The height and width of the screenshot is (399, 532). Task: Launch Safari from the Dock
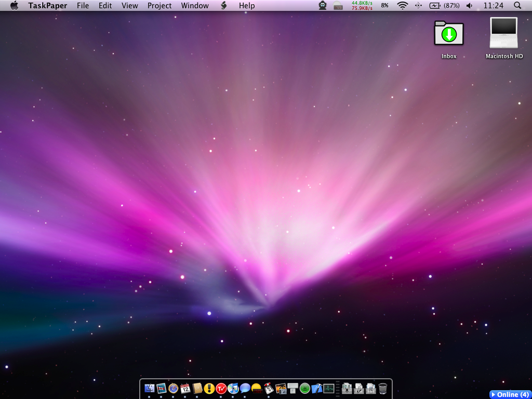coord(173,388)
